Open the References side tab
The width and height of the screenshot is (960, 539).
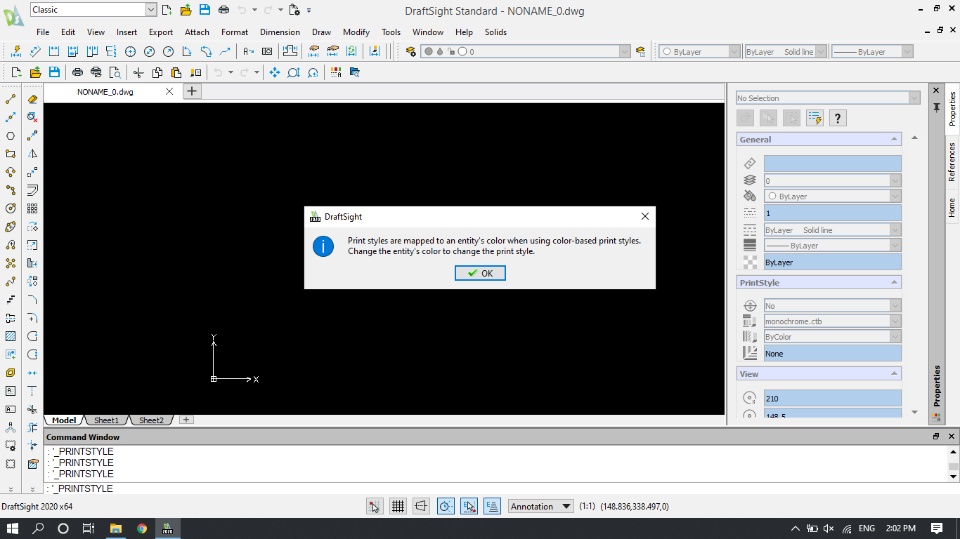[951, 162]
